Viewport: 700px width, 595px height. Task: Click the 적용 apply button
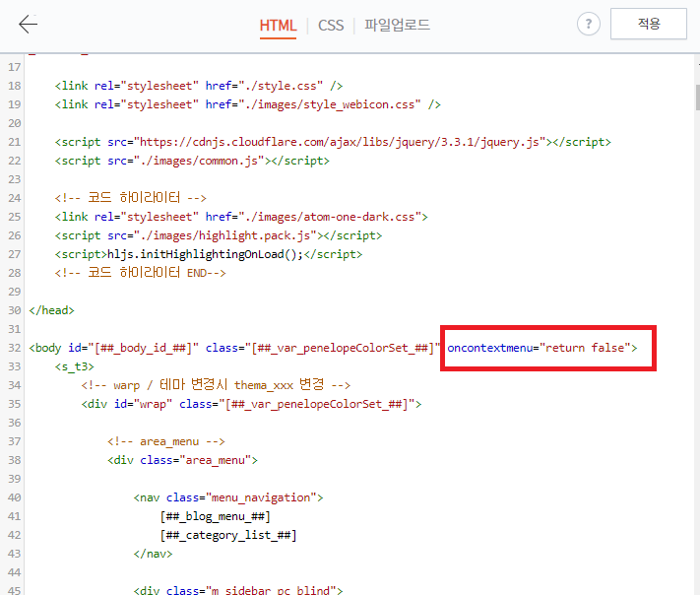648,24
